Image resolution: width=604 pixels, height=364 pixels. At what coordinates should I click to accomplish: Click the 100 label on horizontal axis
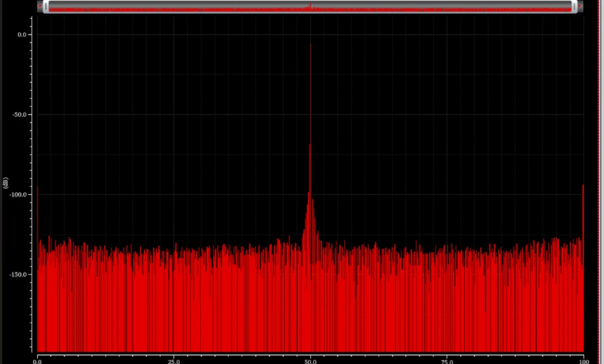pos(584,362)
